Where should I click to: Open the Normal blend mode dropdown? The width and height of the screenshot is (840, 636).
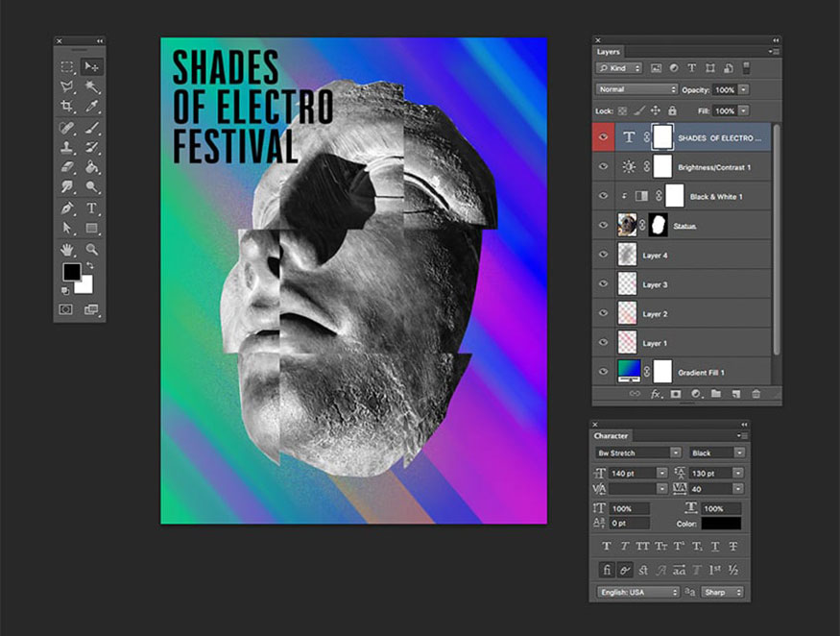636,89
